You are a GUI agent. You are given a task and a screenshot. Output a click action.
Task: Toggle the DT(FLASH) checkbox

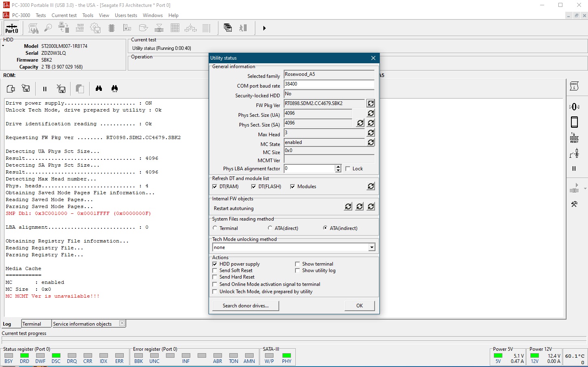point(254,187)
